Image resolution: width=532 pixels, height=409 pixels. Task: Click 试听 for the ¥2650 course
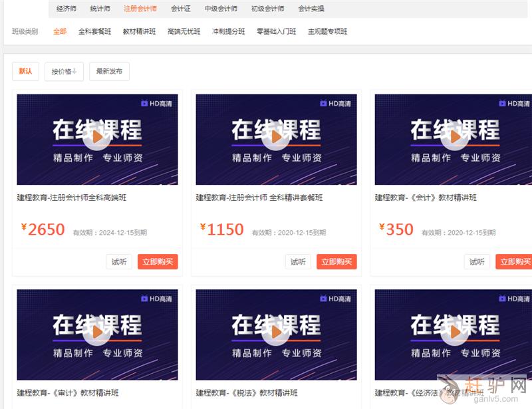coord(119,262)
